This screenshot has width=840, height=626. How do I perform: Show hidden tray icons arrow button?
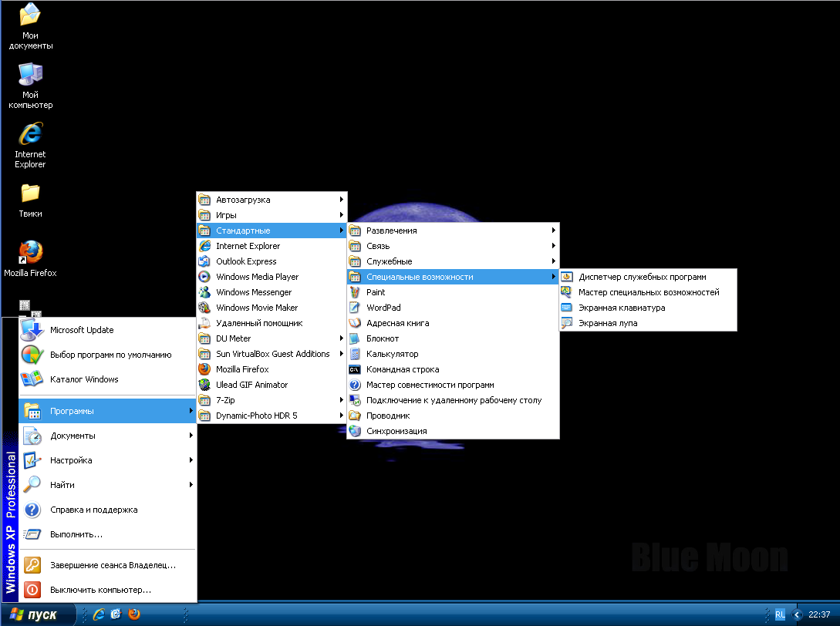[x=798, y=614]
